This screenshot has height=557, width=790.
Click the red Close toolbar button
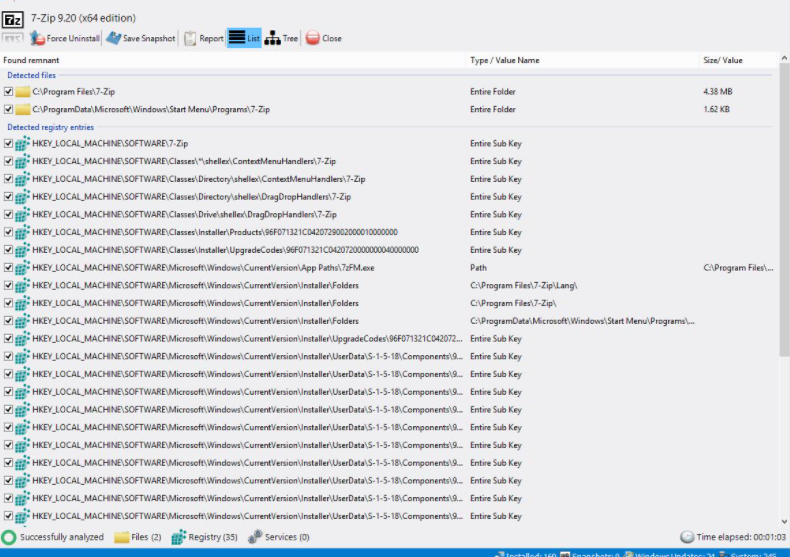(323, 38)
